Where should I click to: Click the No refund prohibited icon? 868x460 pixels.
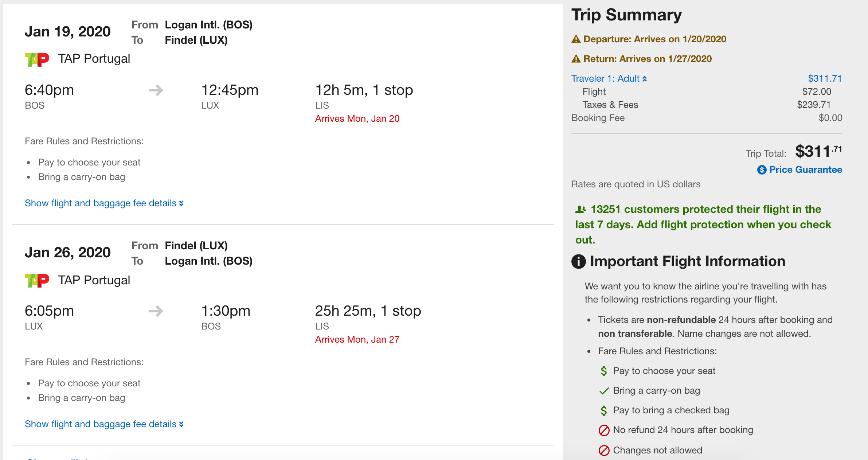[604, 430]
